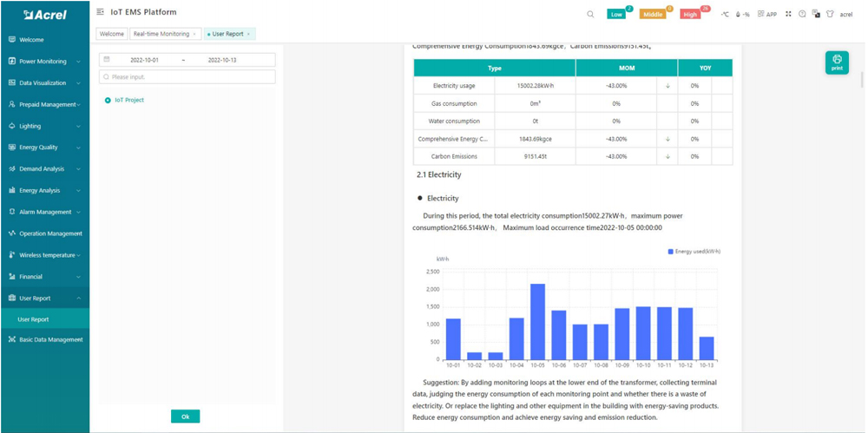The image size is (868, 433).
Task: Click the language translate icon
Action: coord(815,14)
